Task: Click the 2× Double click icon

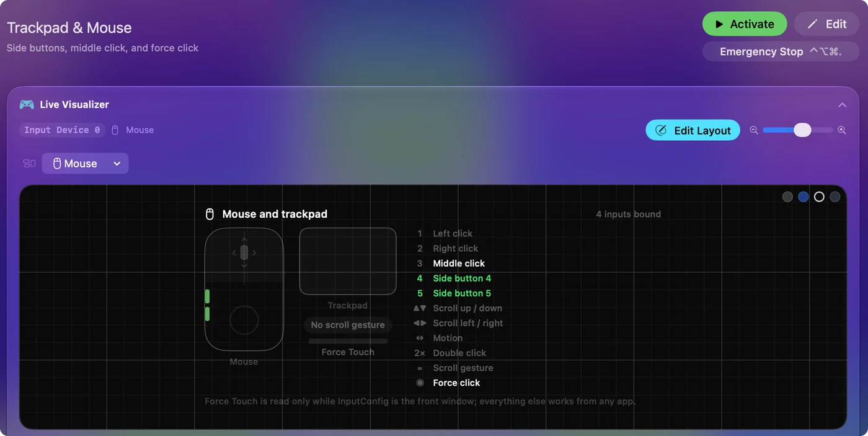Action: tap(420, 353)
